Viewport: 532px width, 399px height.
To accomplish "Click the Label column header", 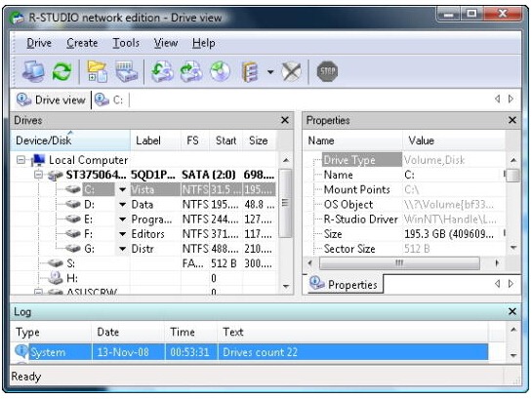I will 155,140.
